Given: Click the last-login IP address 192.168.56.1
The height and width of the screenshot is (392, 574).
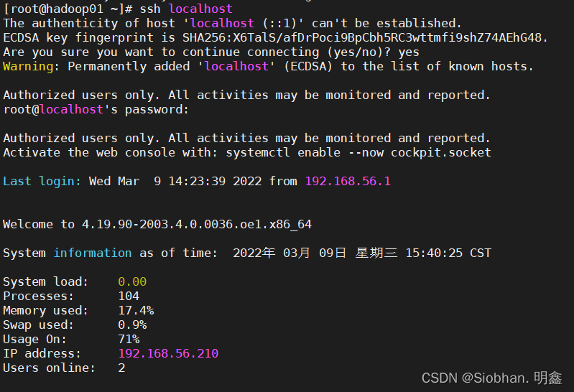Looking at the screenshot, I should [x=348, y=181].
